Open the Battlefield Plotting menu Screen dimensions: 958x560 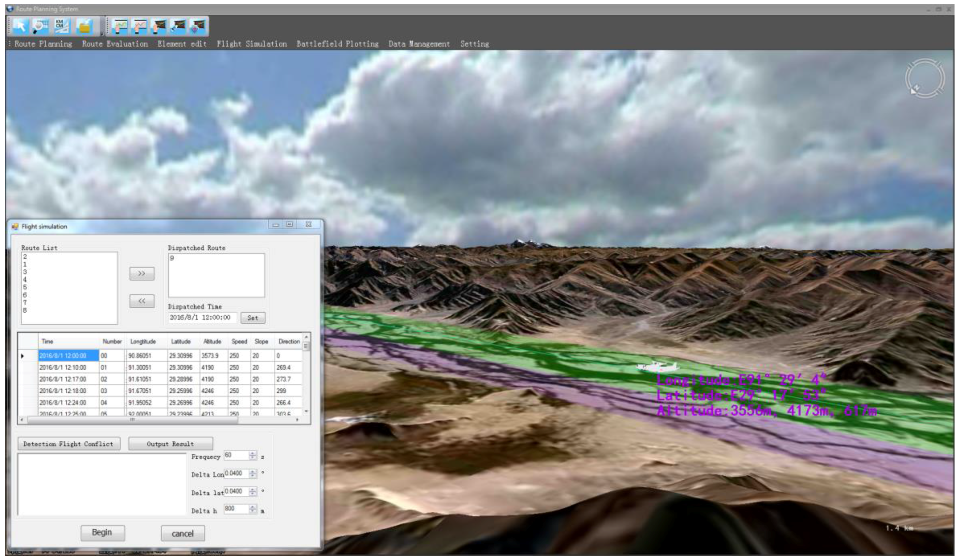tap(338, 44)
